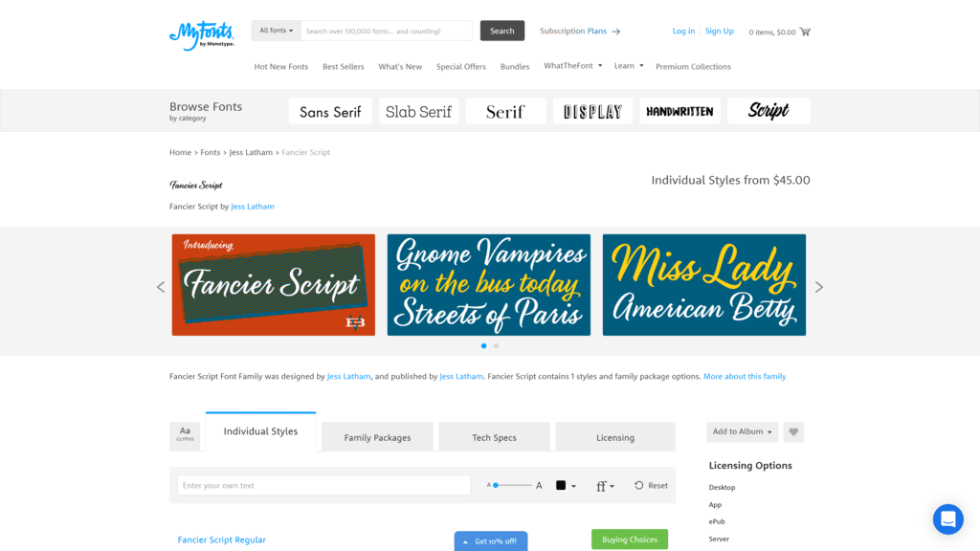Open Special Offers menu item
This screenshot has height=551, width=980.
pyautogui.click(x=461, y=67)
